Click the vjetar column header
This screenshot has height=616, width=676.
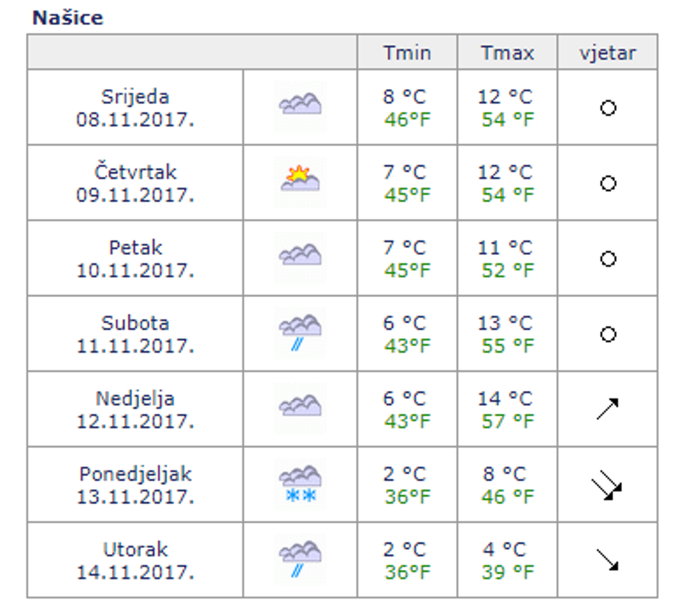(x=608, y=53)
